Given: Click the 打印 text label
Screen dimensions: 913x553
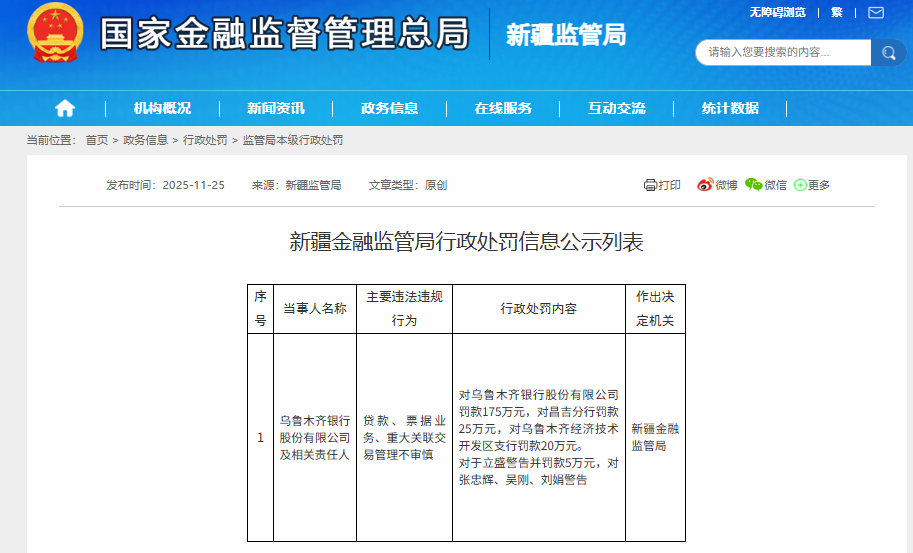Looking at the screenshot, I should (670, 185).
